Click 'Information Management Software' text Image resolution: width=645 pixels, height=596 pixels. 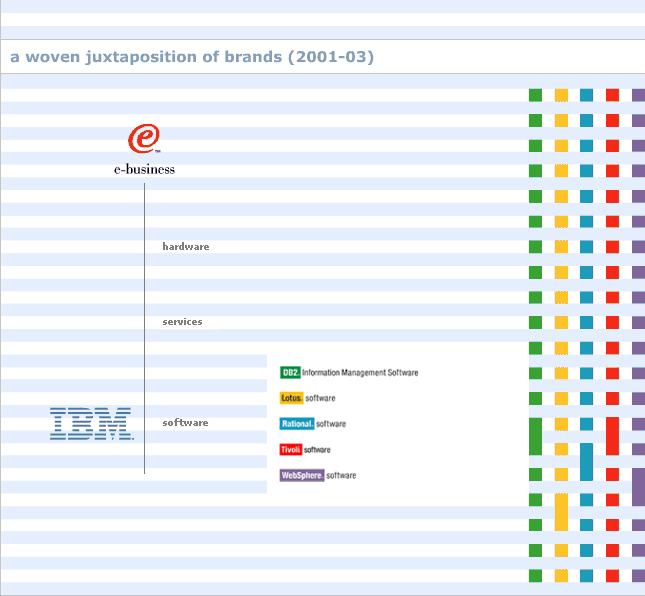(x=360, y=373)
